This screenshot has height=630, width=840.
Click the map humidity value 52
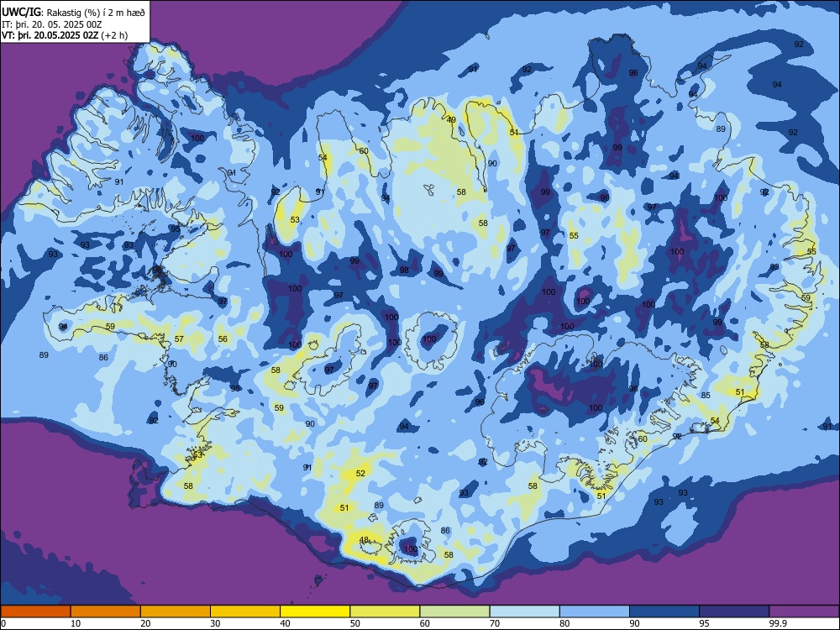tap(360, 473)
